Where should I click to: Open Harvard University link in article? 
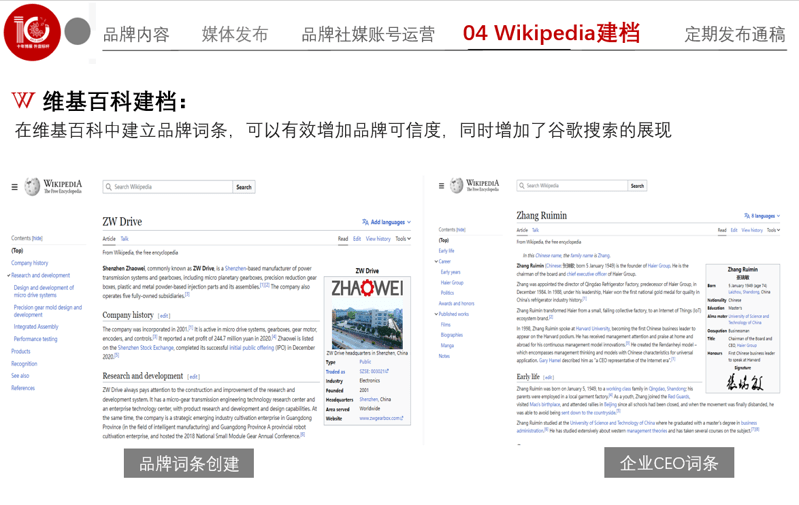click(593, 329)
